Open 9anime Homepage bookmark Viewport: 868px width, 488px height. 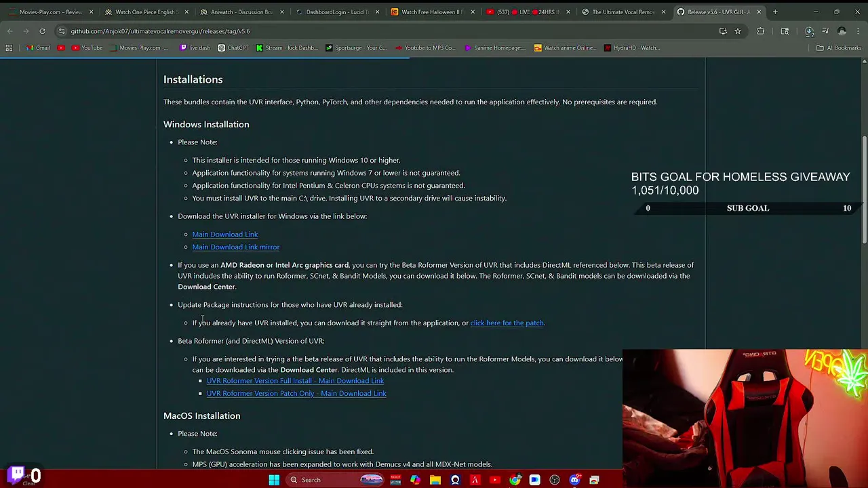point(495,48)
